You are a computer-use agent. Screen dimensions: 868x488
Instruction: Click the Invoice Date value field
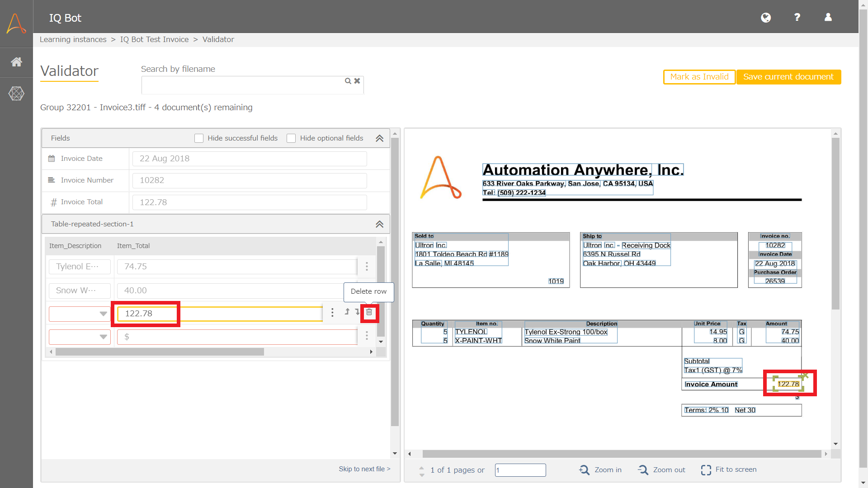tap(250, 159)
